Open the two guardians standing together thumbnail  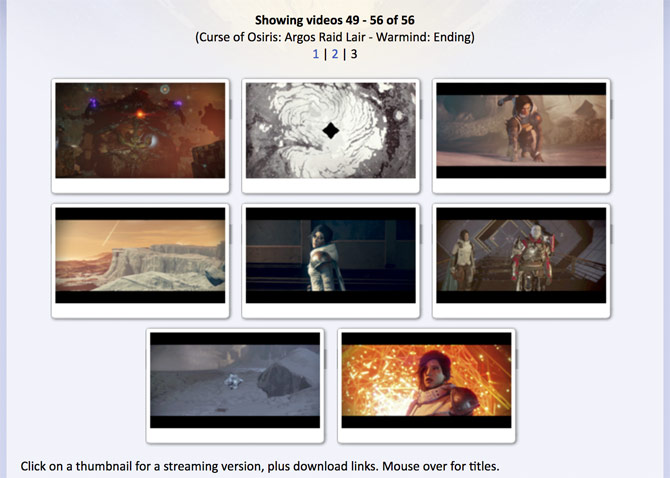[521, 255]
